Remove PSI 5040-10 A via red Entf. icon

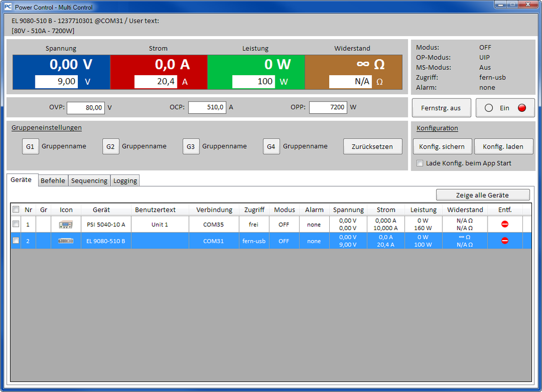(505, 224)
